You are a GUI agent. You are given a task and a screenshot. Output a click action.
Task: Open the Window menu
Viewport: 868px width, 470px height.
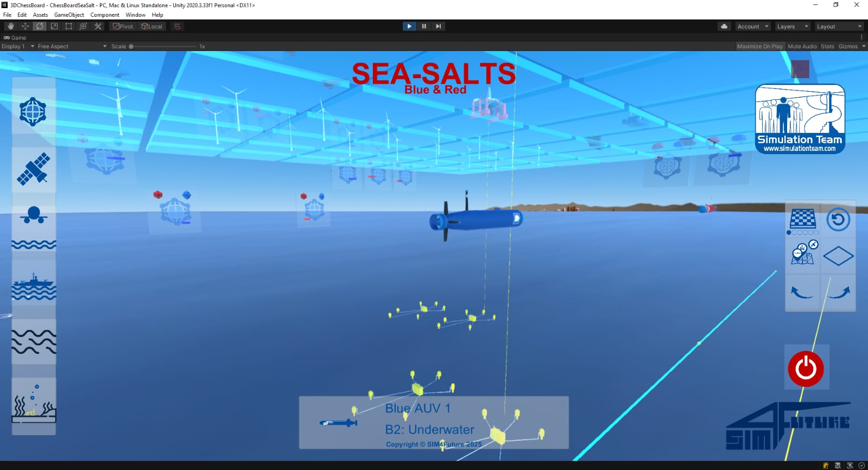[135, 15]
